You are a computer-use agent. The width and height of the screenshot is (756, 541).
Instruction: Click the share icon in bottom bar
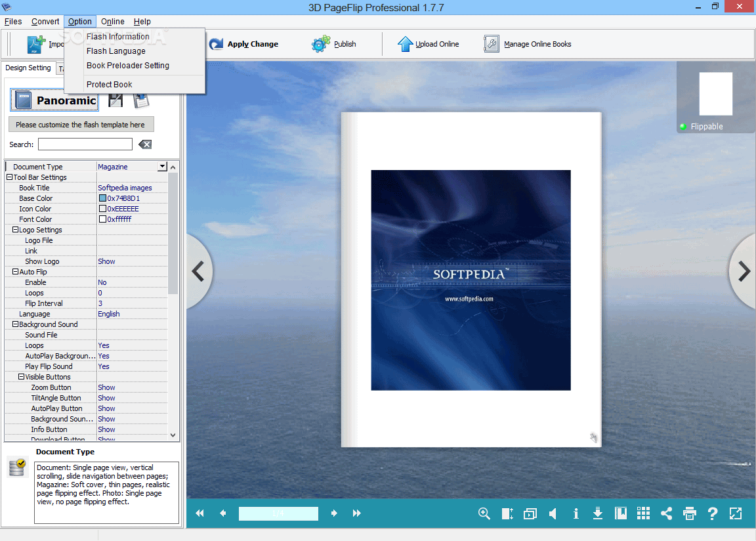(666, 513)
